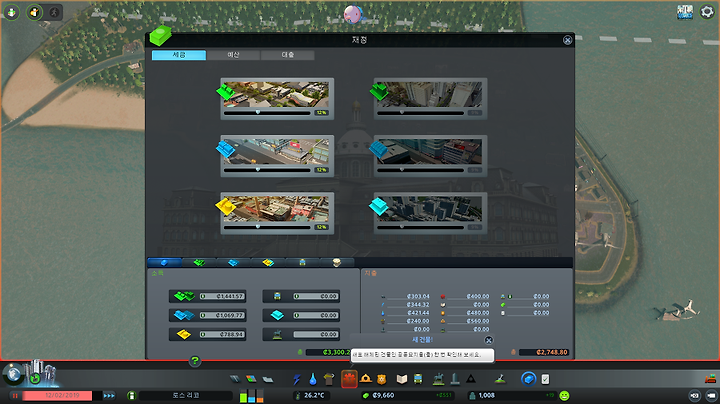Adjust low-density commercial tax slider
The width and height of the screenshot is (720, 404).
click(x=267, y=170)
